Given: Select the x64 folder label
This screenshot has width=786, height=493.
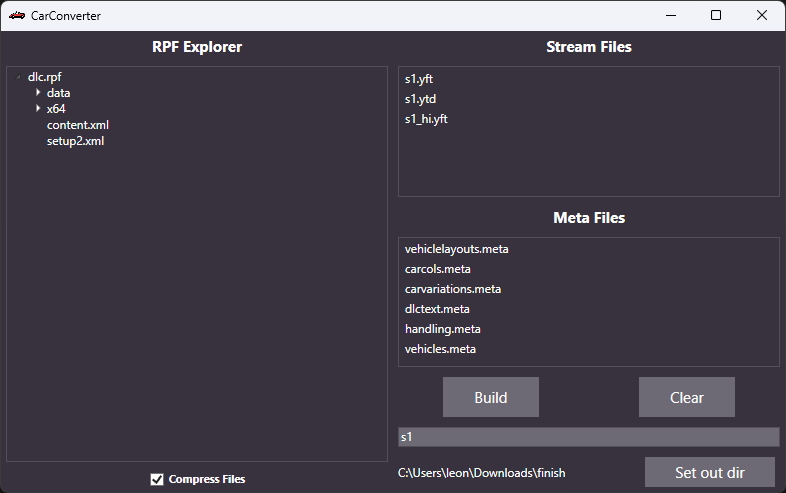Looking at the screenshot, I should point(56,109).
